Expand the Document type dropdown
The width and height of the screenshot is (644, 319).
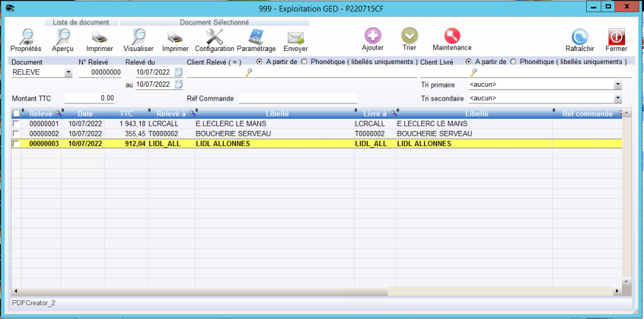pyautogui.click(x=69, y=72)
